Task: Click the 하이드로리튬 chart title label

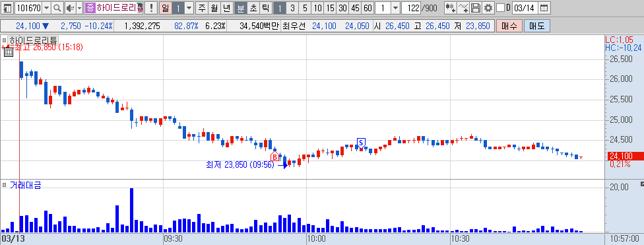Action: pyautogui.click(x=34, y=40)
